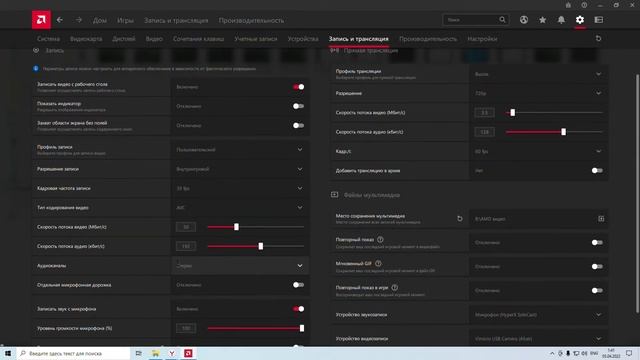Screen dimensions: 640x360
Task: Toggle Мгновенный GIF switch
Action: click(597, 267)
